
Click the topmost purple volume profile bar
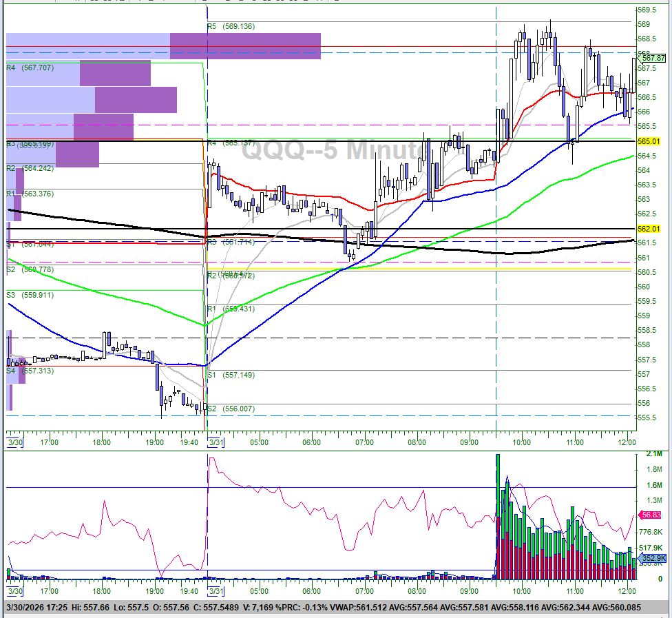click(x=246, y=46)
